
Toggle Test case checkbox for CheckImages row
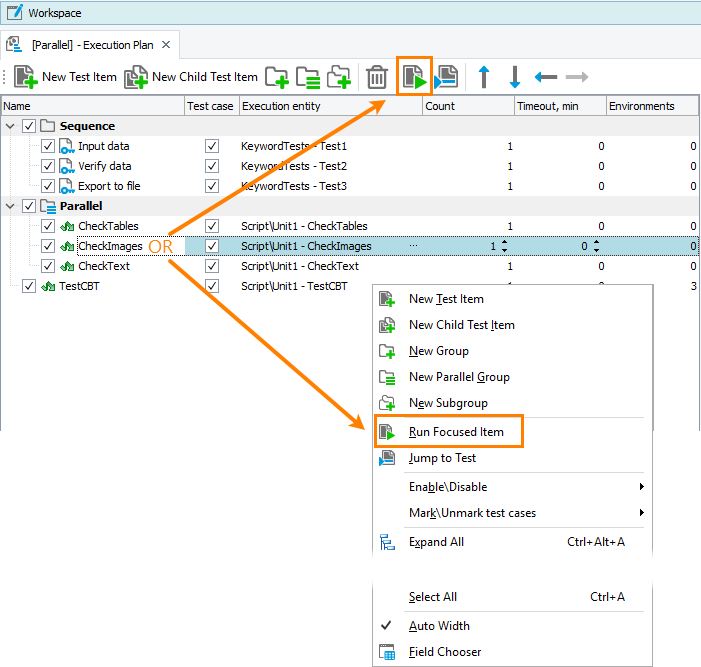212,246
